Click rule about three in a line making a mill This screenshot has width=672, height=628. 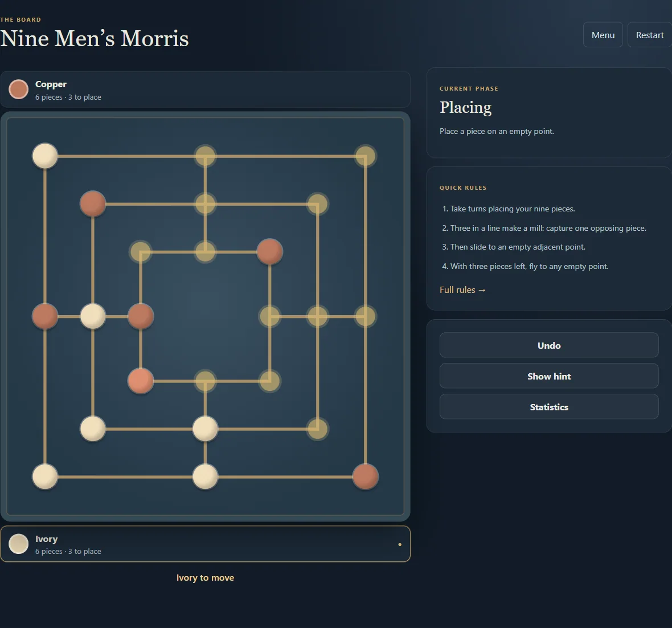click(x=548, y=228)
